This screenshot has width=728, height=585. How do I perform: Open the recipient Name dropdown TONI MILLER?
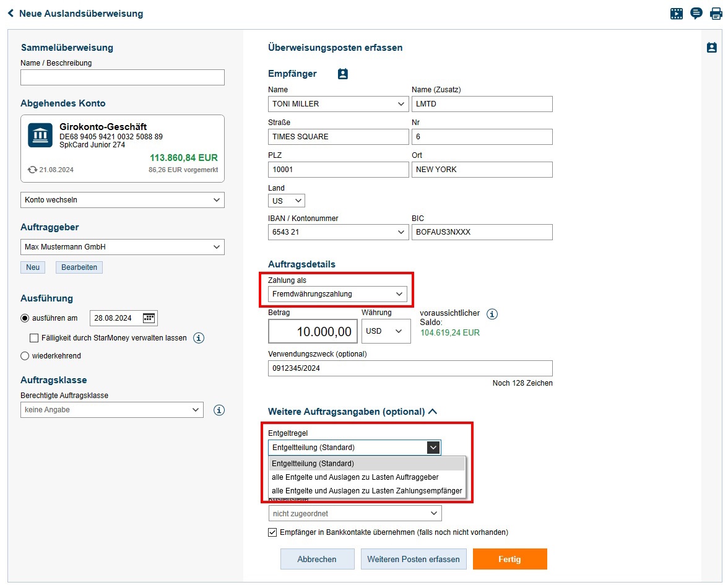pyautogui.click(x=339, y=104)
